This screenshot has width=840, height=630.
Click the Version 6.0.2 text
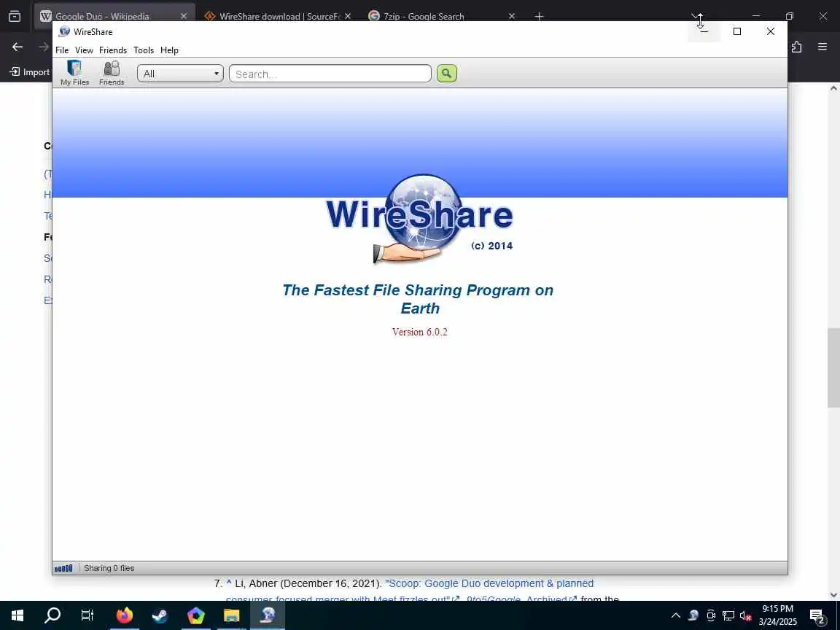pos(419,332)
